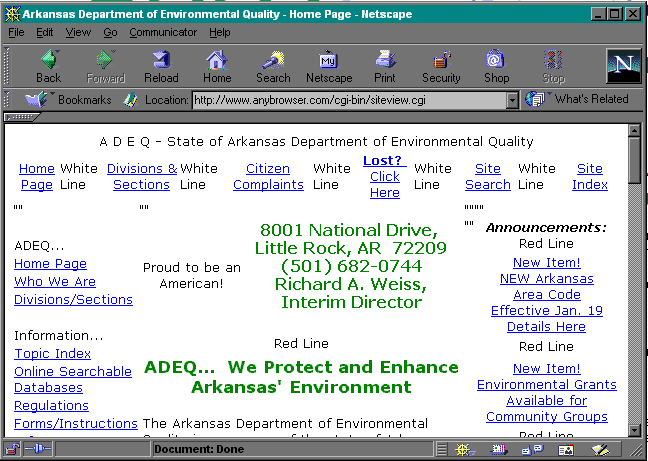The image size is (648, 461).
Task: Open the Divisions & Sections link
Action: (x=142, y=176)
